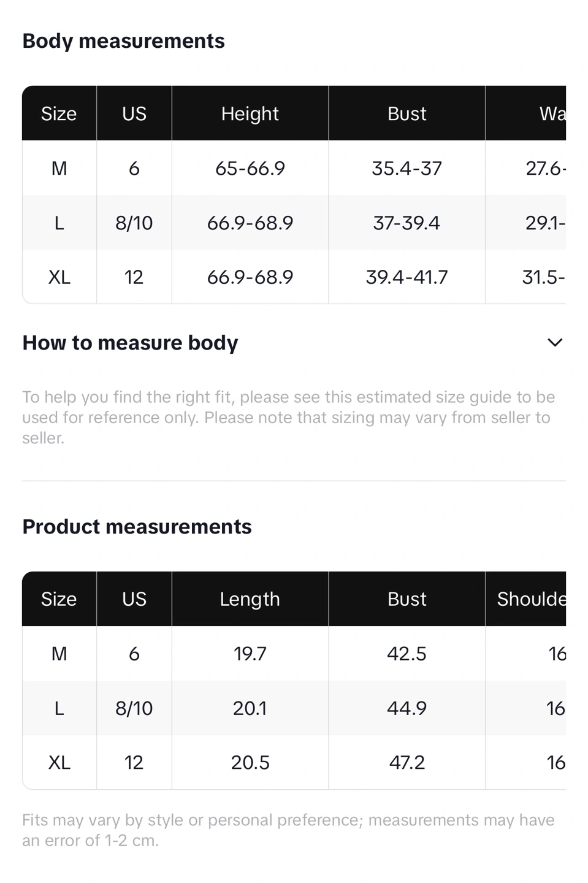The image size is (588, 883).
Task: Click the 44.9 bust value for L
Action: point(407,708)
